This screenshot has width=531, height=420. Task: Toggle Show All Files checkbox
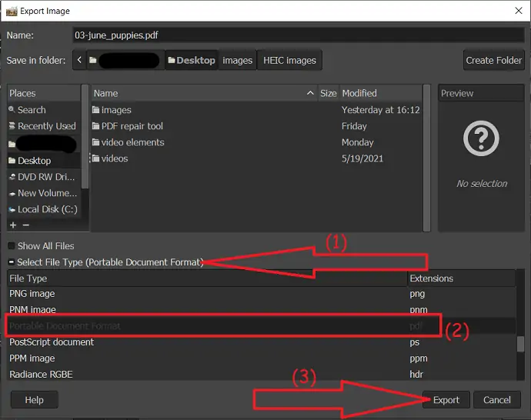coord(12,245)
